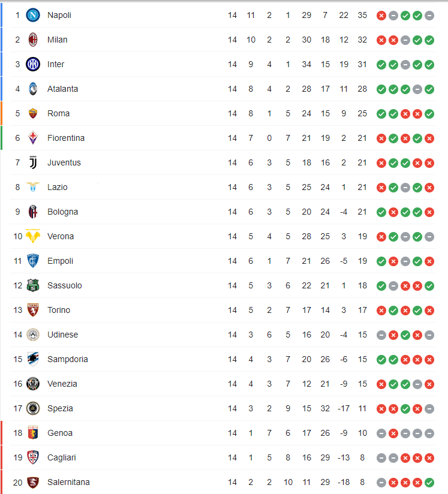Click the Salernitana club logo
The image size is (448, 494).
click(33, 482)
